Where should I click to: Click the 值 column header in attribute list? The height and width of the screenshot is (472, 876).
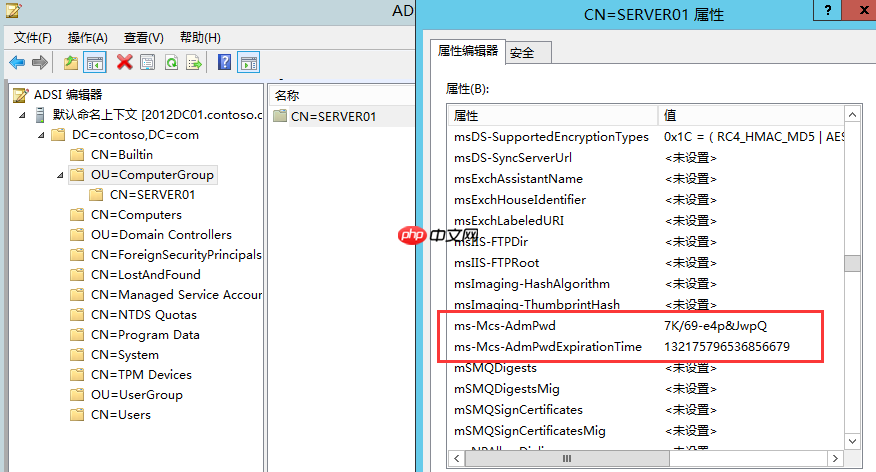(751, 116)
